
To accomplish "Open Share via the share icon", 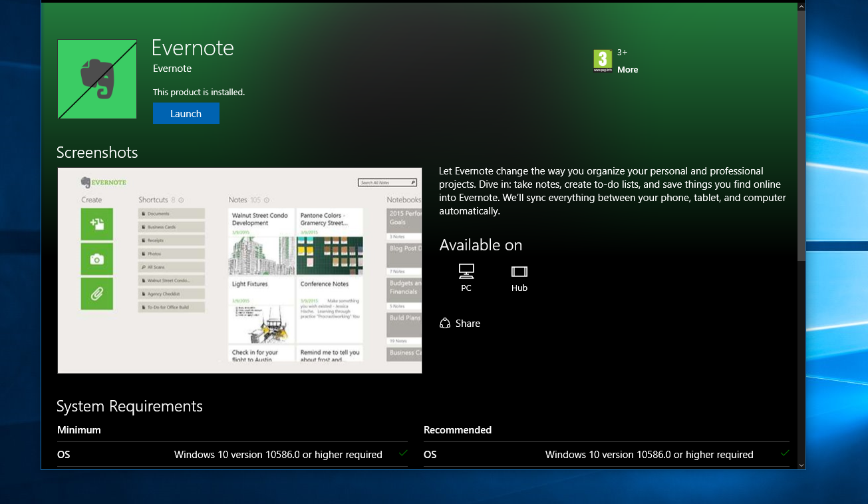I will (445, 323).
